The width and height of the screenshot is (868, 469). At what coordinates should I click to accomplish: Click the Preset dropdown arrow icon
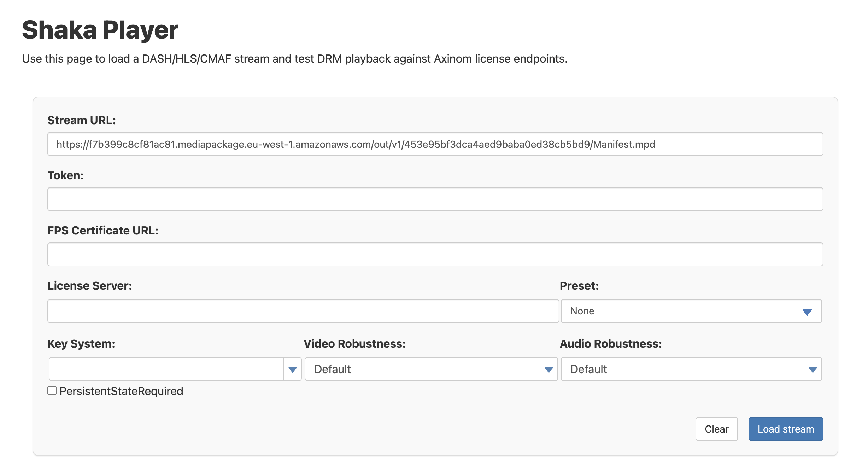click(x=807, y=312)
